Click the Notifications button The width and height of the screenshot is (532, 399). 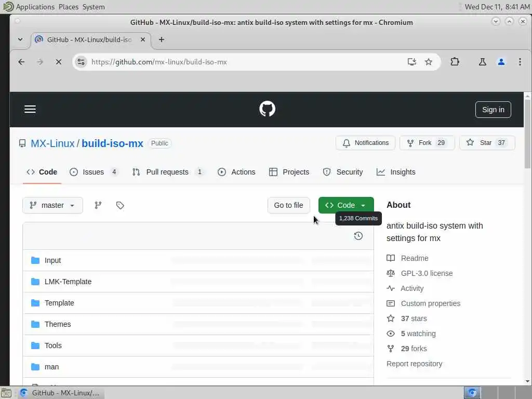point(365,143)
